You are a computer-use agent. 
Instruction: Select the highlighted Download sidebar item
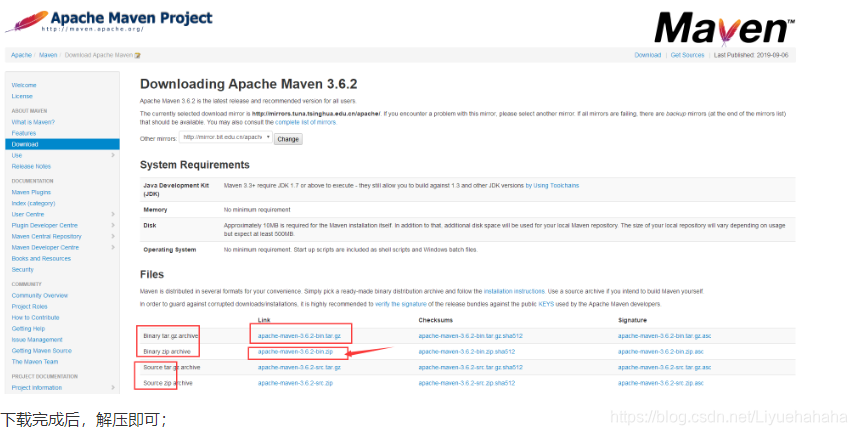[x=62, y=144]
